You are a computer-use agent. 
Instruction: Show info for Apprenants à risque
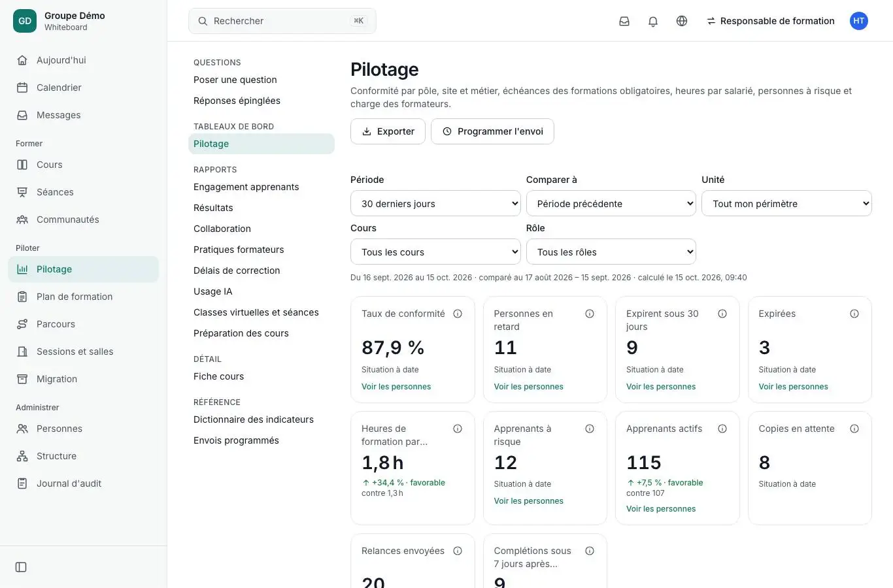click(590, 429)
